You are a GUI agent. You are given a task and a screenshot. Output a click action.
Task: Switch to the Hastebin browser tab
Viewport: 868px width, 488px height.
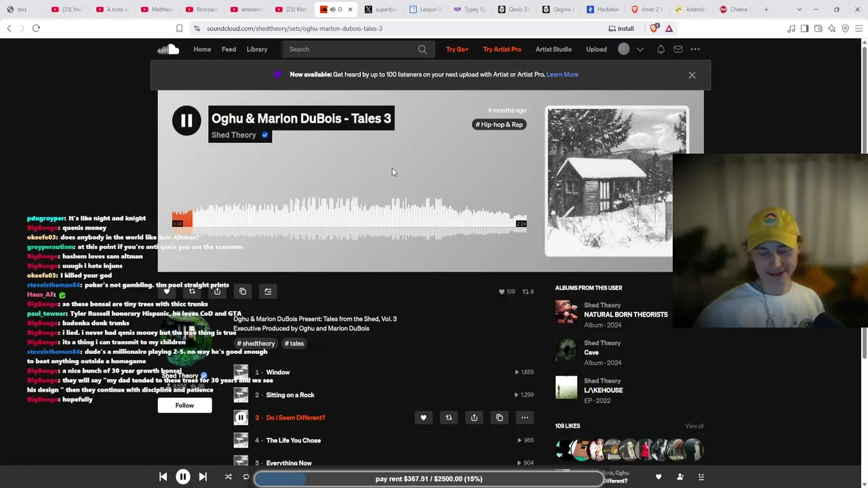604,9
